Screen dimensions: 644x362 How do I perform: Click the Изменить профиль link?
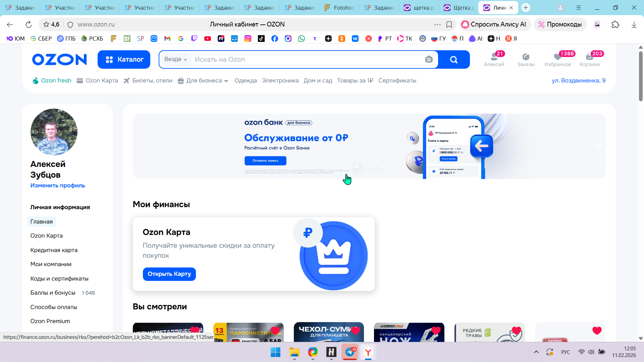58,185
